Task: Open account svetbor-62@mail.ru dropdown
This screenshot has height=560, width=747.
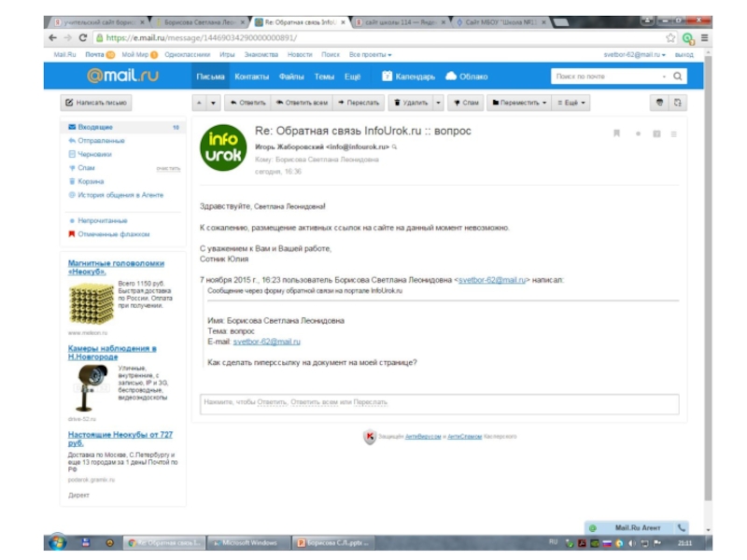Action: click(x=635, y=55)
